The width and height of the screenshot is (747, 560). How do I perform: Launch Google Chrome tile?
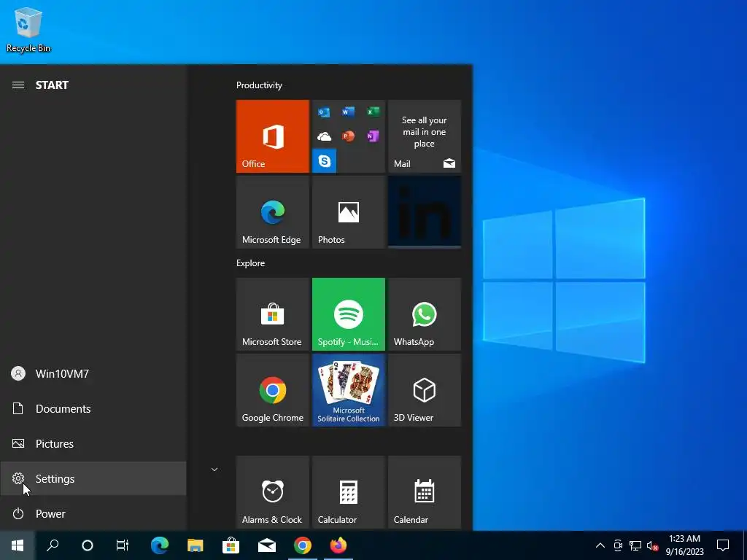273,390
